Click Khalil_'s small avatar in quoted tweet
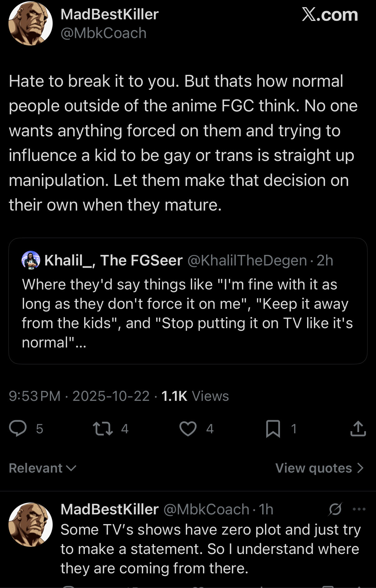 point(31,260)
